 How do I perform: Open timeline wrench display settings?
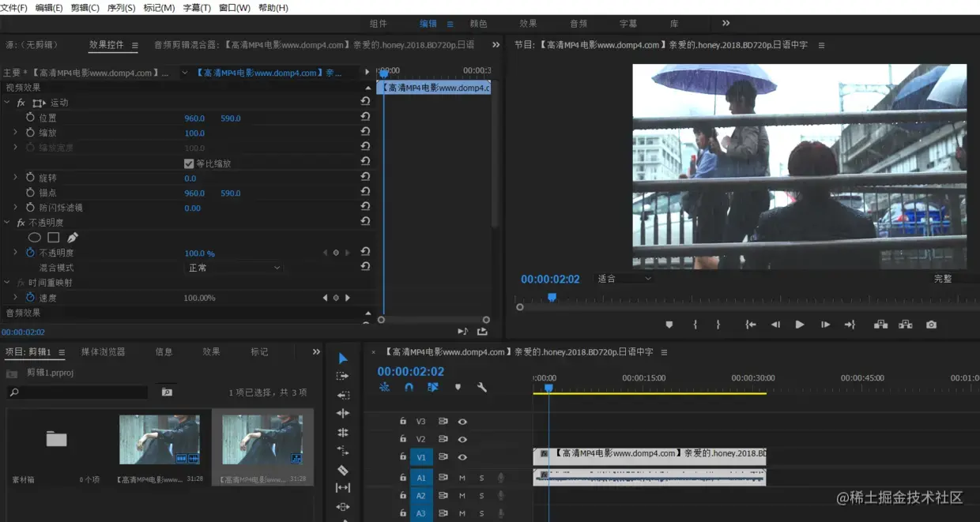[481, 388]
